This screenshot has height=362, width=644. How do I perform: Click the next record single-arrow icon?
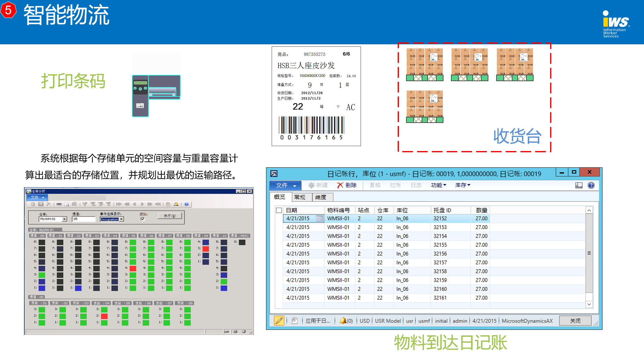(x=142, y=204)
